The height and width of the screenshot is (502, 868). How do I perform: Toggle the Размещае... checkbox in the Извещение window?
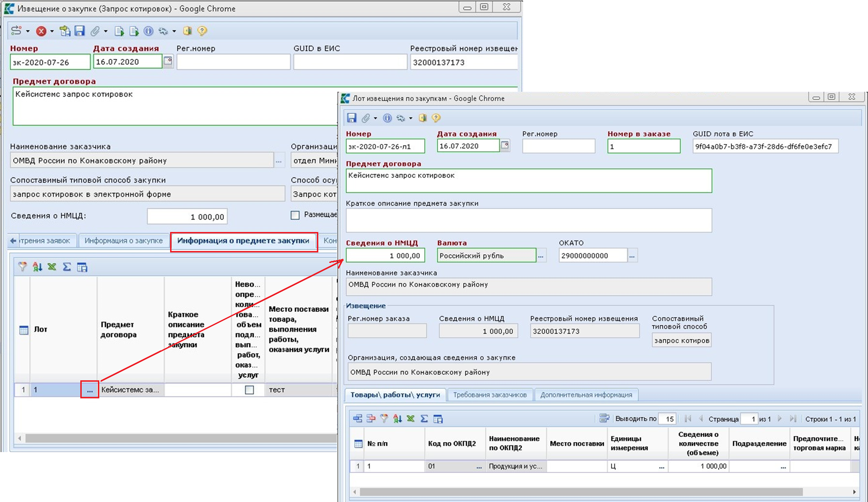pyautogui.click(x=295, y=215)
